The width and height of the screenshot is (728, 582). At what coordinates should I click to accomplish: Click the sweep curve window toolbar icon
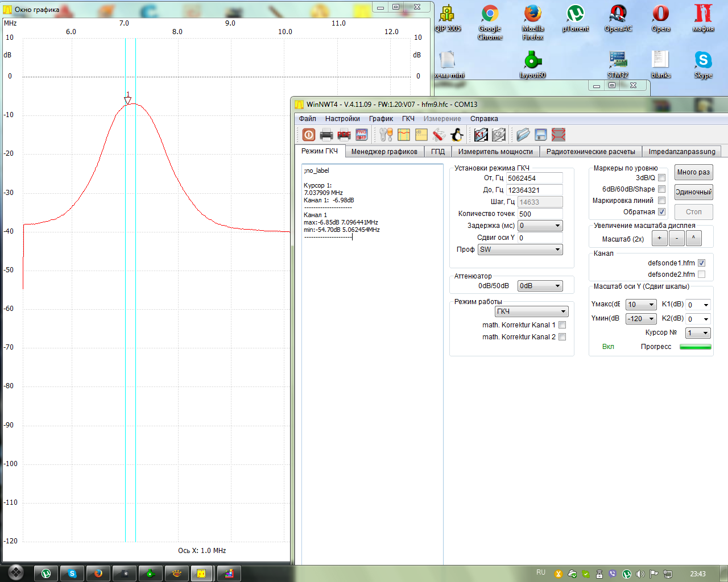click(x=404, y=135)
